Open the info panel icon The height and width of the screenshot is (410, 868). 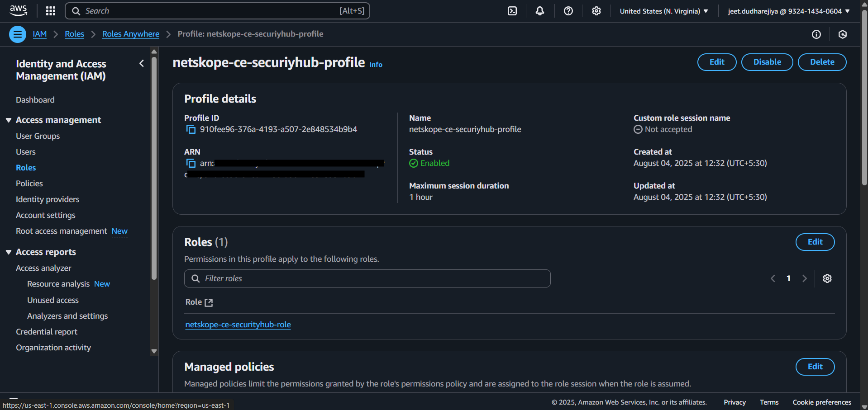(816, 34)
